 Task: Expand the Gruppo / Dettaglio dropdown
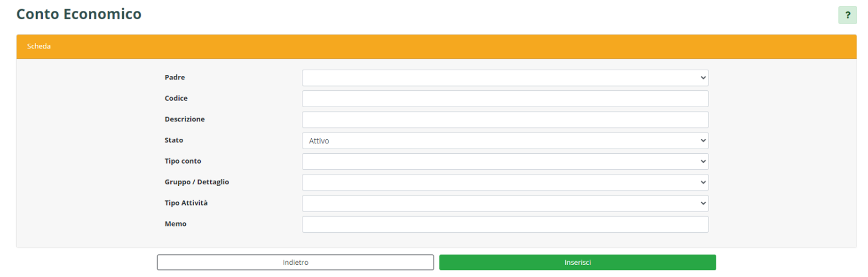tap(505, 183)
